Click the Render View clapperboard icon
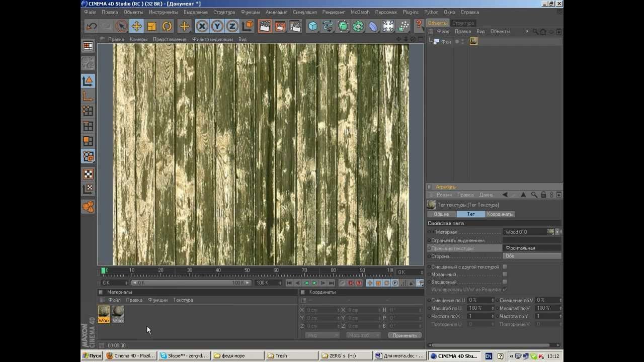Screen dimensions: 644x362 point(265,26)
